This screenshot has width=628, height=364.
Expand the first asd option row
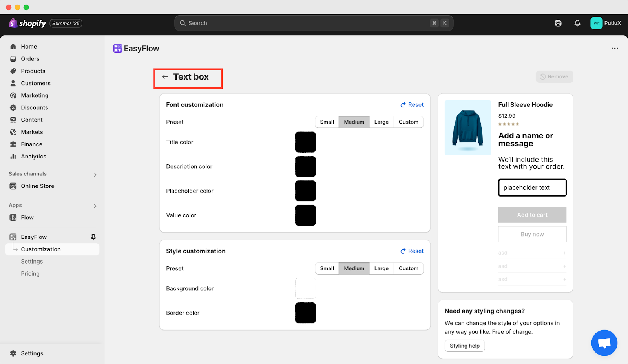(532, 253)
